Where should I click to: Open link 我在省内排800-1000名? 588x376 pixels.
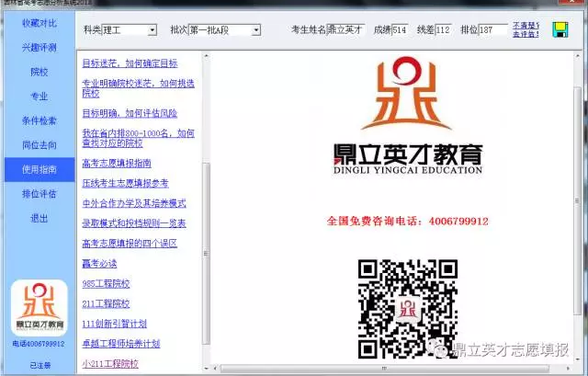click(x=138, y=138)
